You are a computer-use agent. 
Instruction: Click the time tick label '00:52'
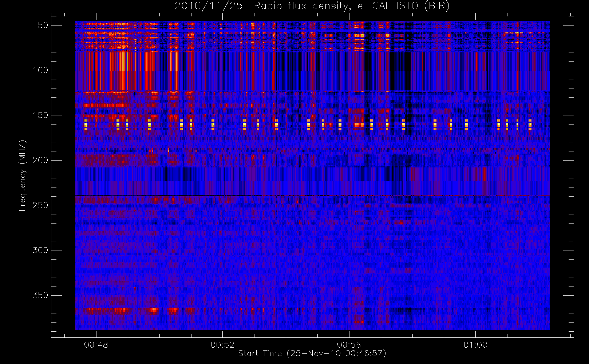[x=222, y=345]
